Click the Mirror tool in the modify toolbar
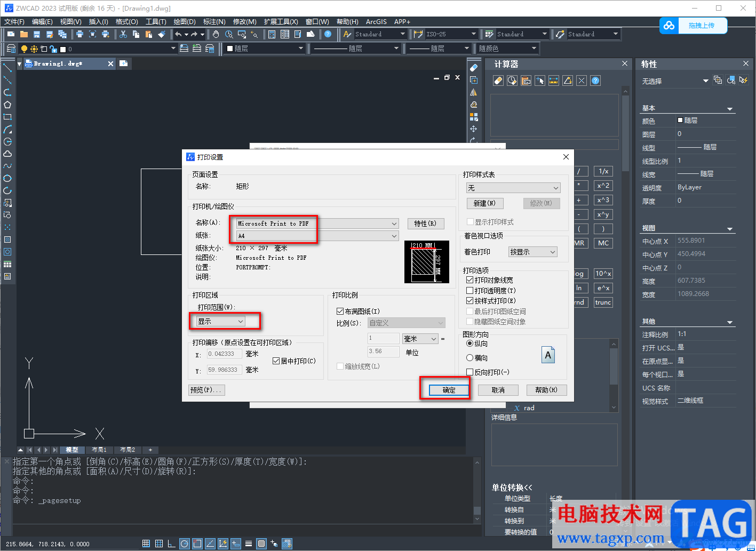 [x=473, y=92]
